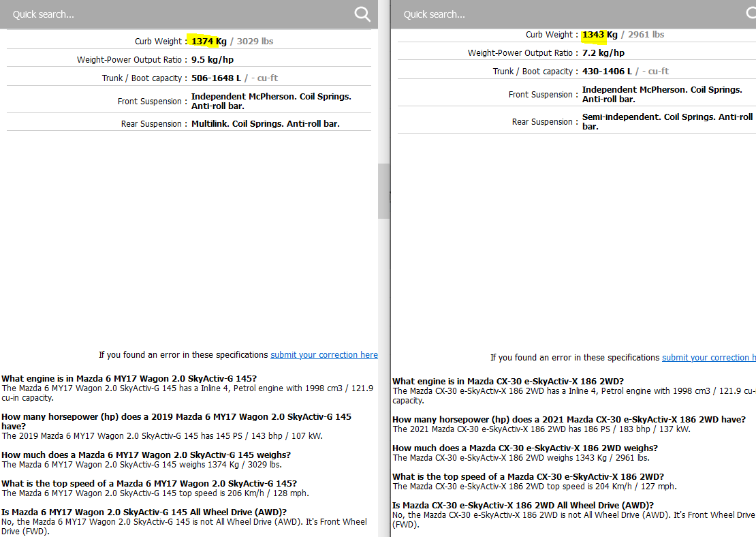756x537 pixels.
Task: Click the right pane 'Rear Suspension :' label
Action: point(545,121)
